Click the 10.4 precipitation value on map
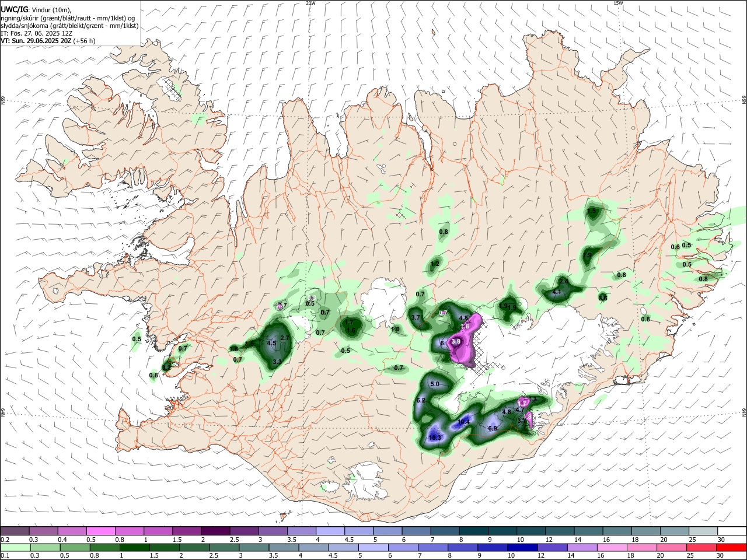 click(x=464, y=422)
